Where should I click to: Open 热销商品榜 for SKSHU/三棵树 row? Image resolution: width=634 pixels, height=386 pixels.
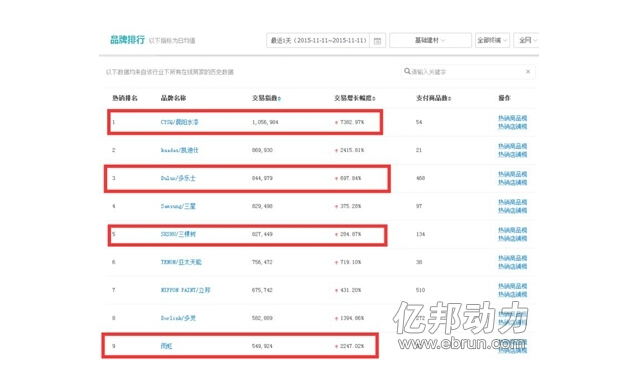click(512, 230)
